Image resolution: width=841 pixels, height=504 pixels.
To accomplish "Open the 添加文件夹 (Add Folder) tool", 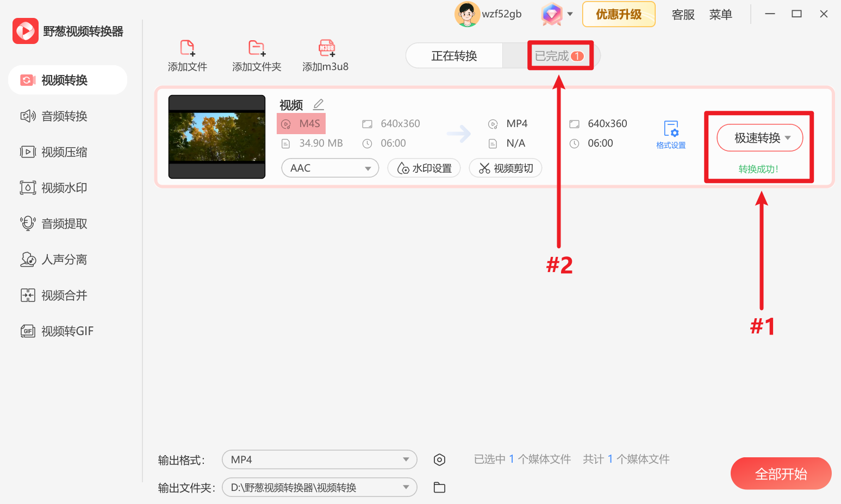I will (256, 54).
